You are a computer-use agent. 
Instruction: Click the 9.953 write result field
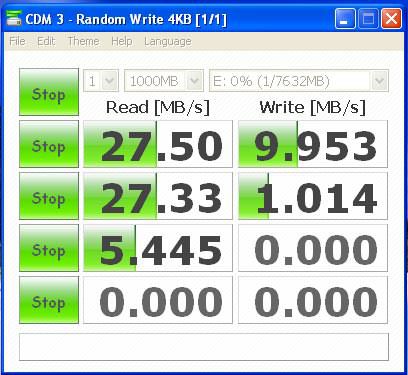click(x=313, y=144)
